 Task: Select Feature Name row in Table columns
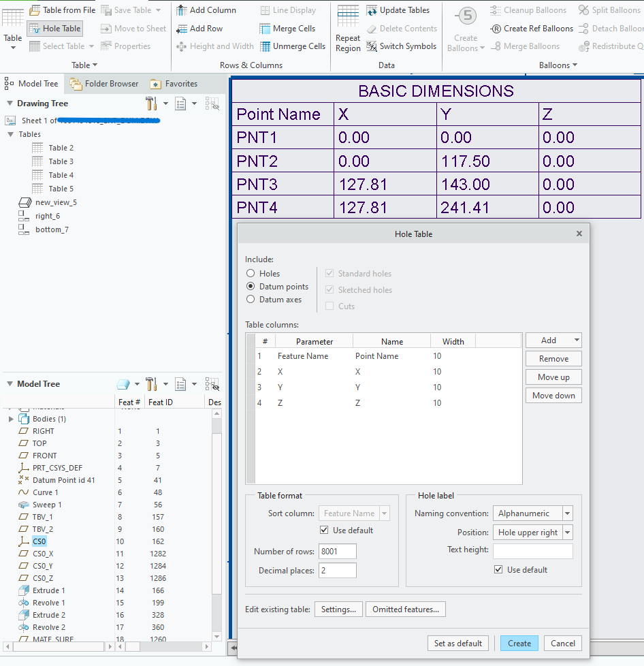(388, 356)
